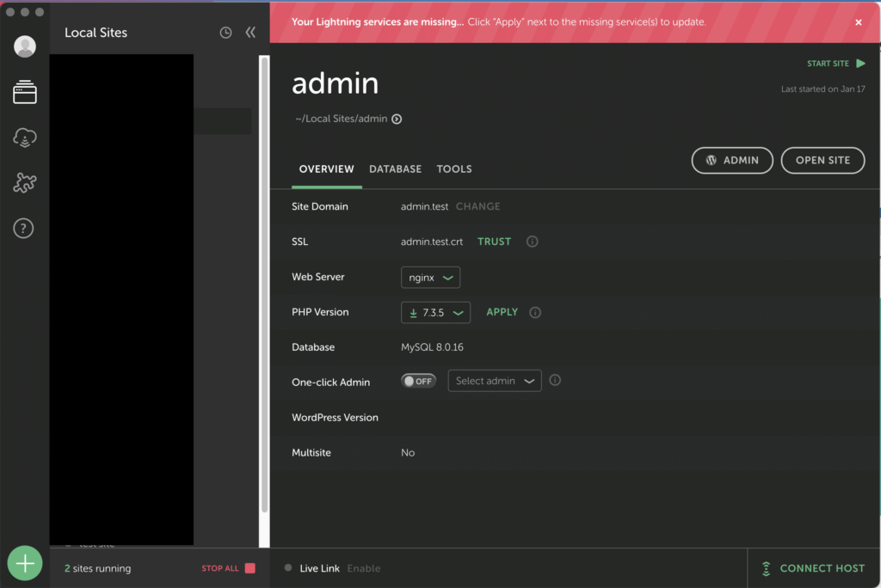Open the Help question mark icon

coord(25,228)
